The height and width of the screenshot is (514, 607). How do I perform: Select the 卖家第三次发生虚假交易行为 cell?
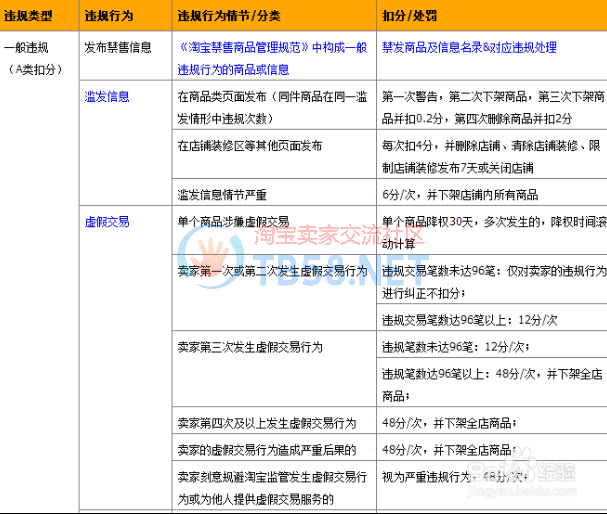[x=249, y=347]
